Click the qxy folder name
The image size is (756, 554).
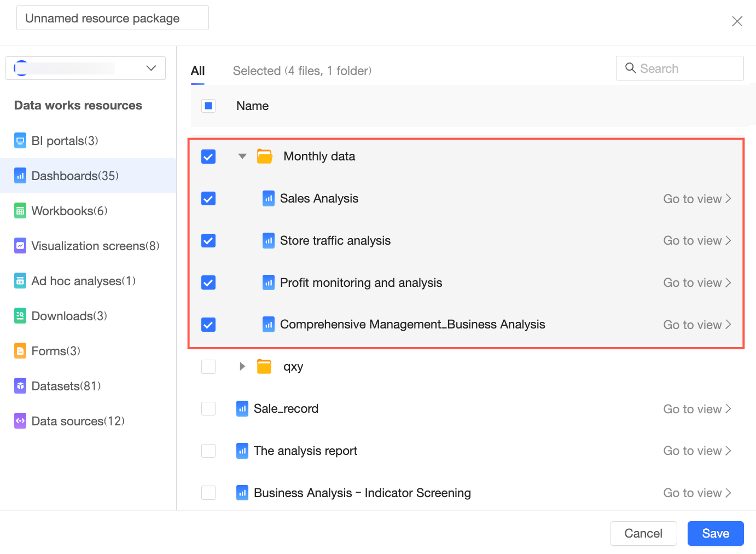click(293, 367)
